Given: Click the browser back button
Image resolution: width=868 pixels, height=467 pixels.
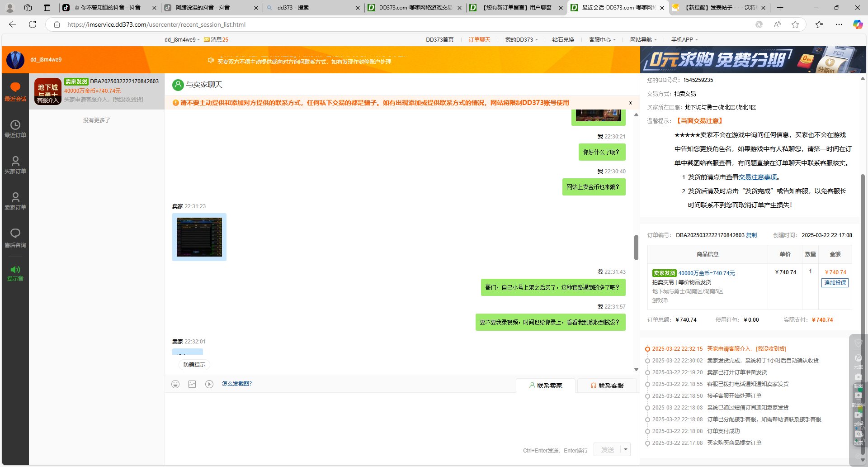Looking at the screenshot, I should pyautogui.click(x=13, y=24).
